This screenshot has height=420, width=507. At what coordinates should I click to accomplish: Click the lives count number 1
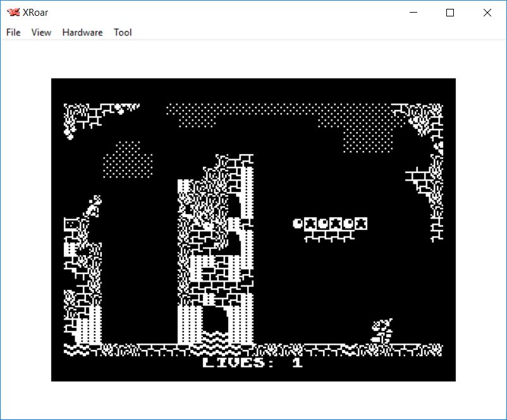297,363
